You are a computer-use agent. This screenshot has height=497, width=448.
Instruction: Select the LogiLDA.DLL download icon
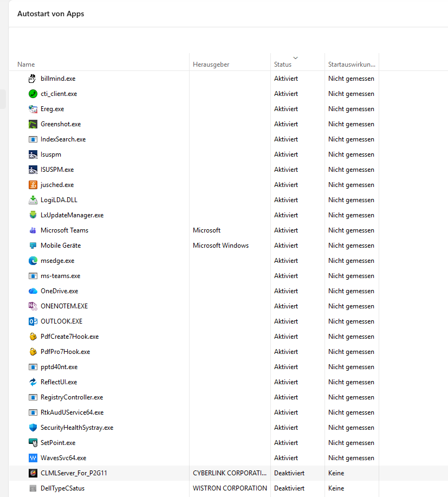tap(33, 200)
